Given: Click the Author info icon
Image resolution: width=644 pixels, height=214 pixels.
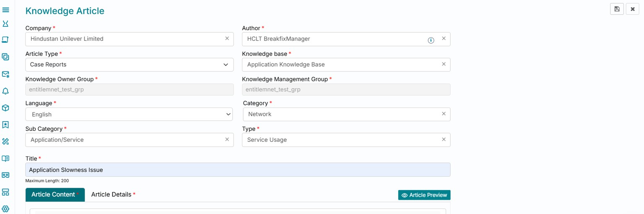Looking at the screenshot, I should [431, 40].
